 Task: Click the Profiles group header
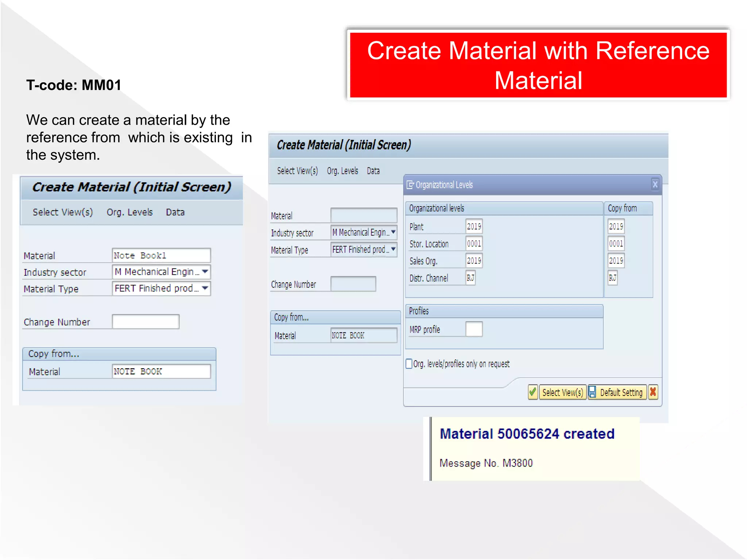tap(504, 311)
